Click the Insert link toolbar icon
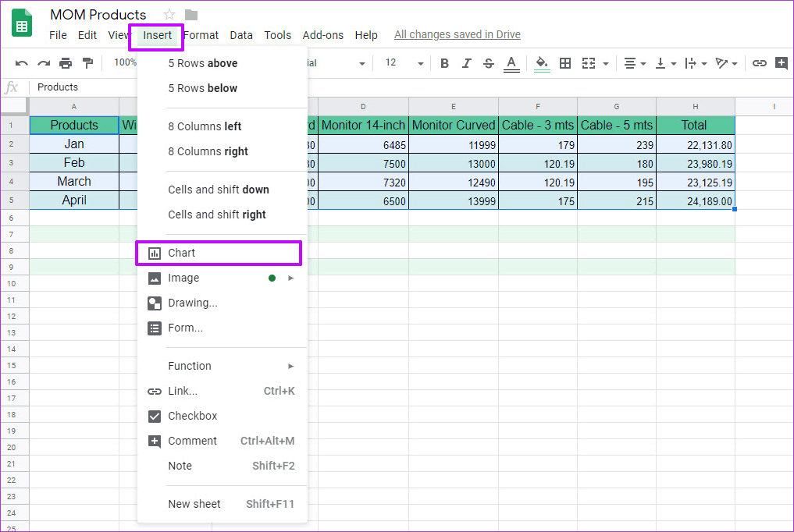 [759, 63]
